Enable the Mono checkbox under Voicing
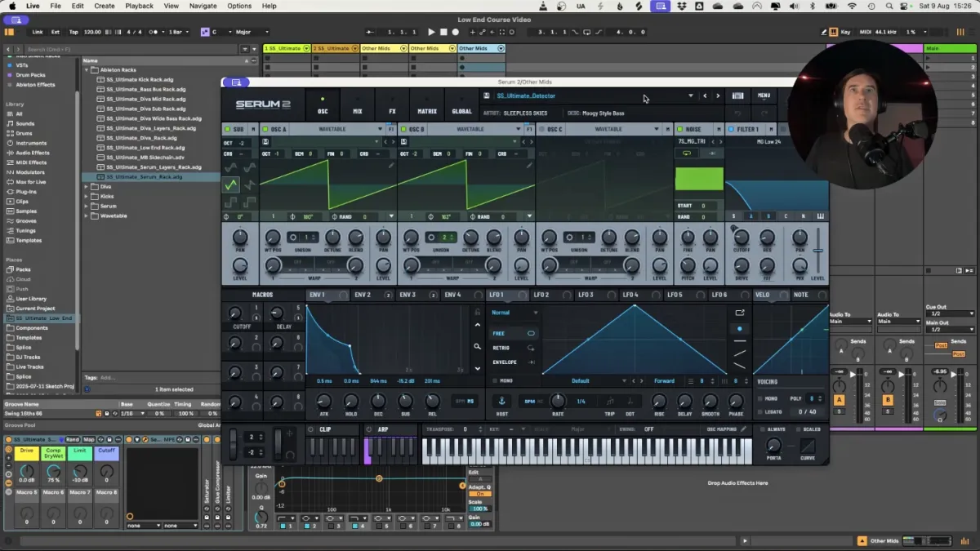 tap(761, 398)
